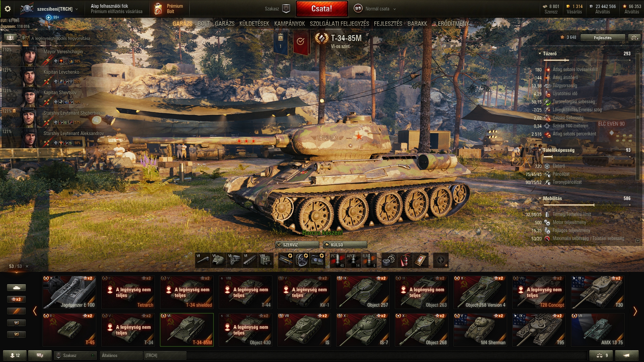Open the SZERVÍZ service button
The image size is (644, 362).
tap(297, 245)
